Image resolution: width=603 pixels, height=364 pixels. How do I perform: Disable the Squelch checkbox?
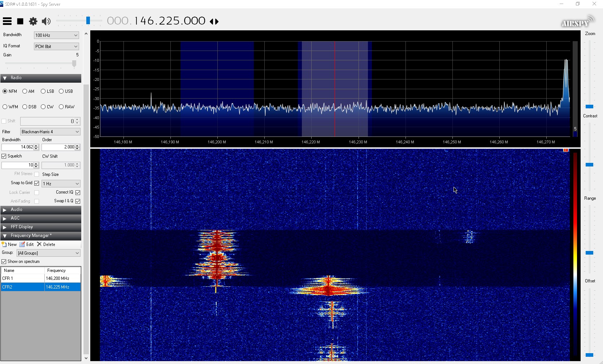(x=4, y=156)
